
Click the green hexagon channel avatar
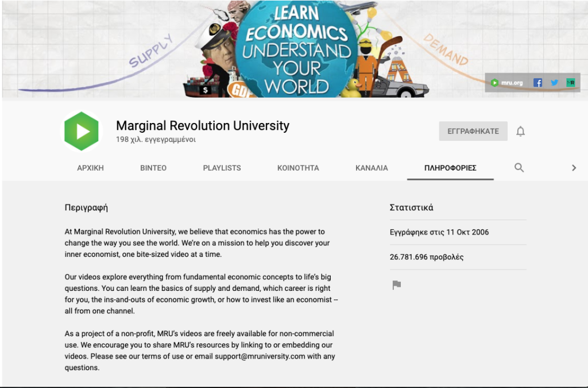[x=82, y=131]
